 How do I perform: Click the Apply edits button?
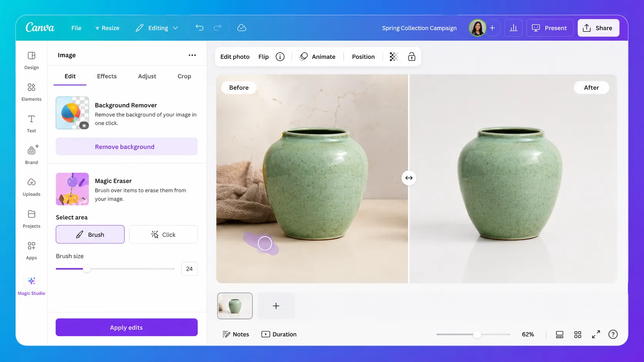[x=127, y=327]
